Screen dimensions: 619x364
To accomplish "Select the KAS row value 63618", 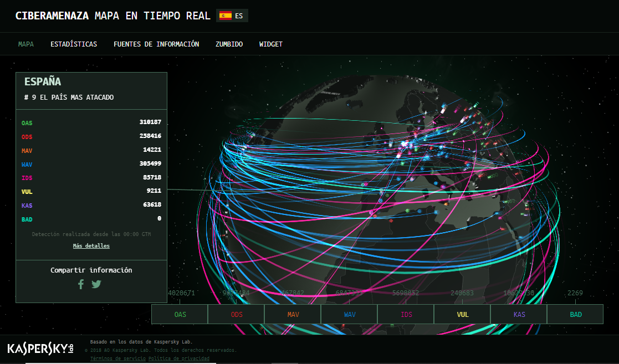I will coord(152,204).
